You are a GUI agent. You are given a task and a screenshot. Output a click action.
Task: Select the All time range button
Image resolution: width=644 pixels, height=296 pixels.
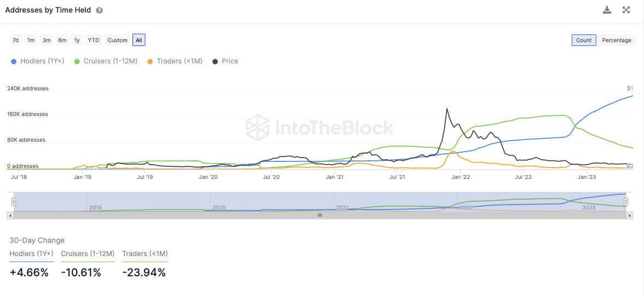tap(139, 40)
